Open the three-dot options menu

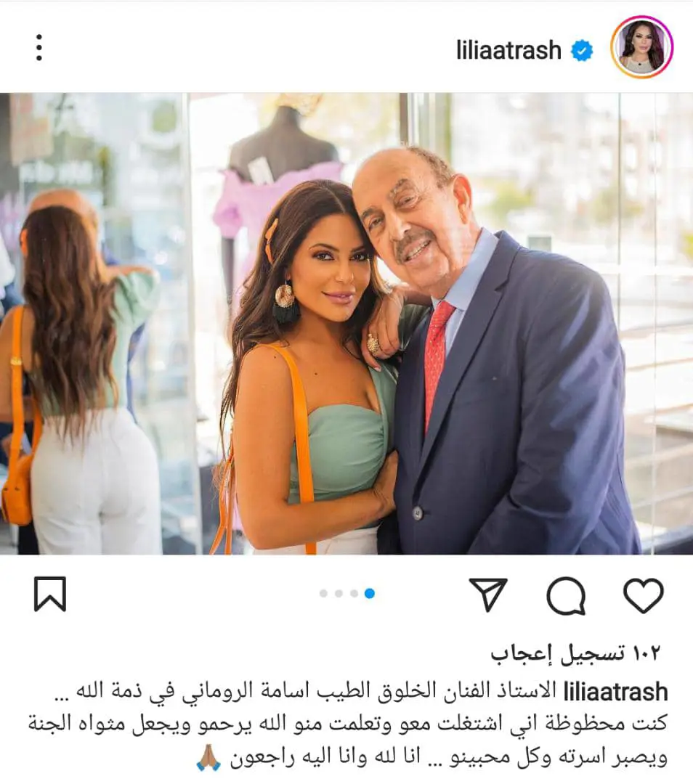(x=39, y=47)
